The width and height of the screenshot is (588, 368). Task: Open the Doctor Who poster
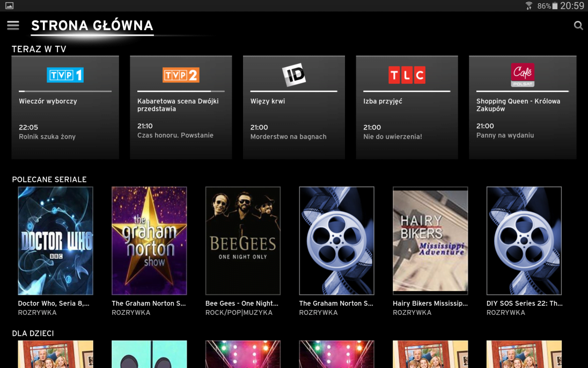[55, 241]
